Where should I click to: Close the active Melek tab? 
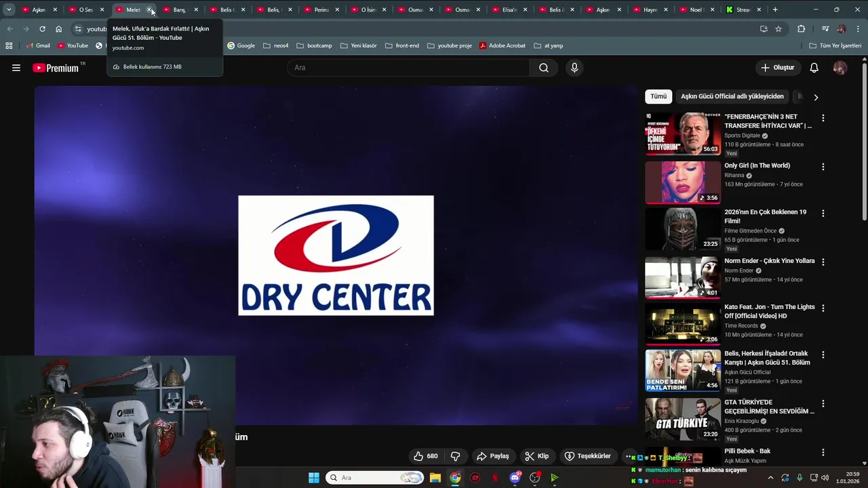click(149, 9)
